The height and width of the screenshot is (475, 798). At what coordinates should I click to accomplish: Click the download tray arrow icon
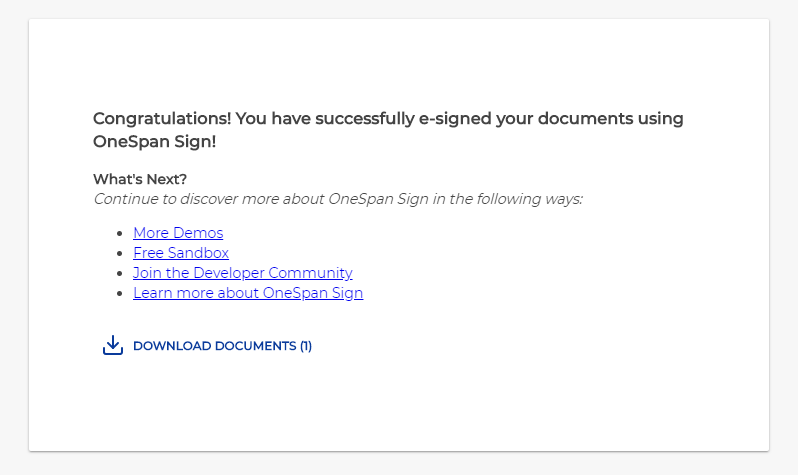click(x=113, y=345)
